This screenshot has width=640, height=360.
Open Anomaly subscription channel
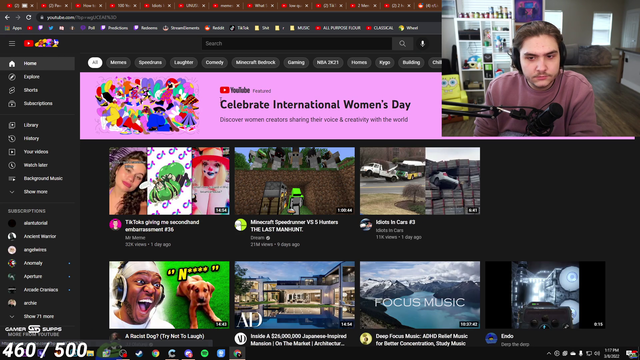(x=37, y=263)
